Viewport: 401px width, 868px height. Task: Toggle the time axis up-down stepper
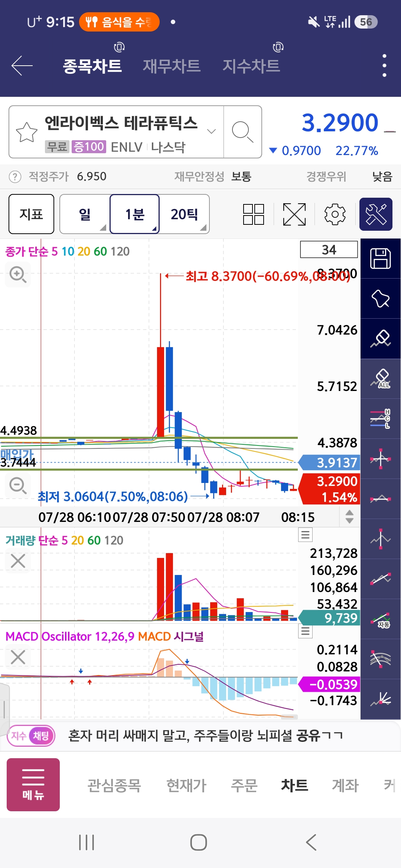pos(349,517)
